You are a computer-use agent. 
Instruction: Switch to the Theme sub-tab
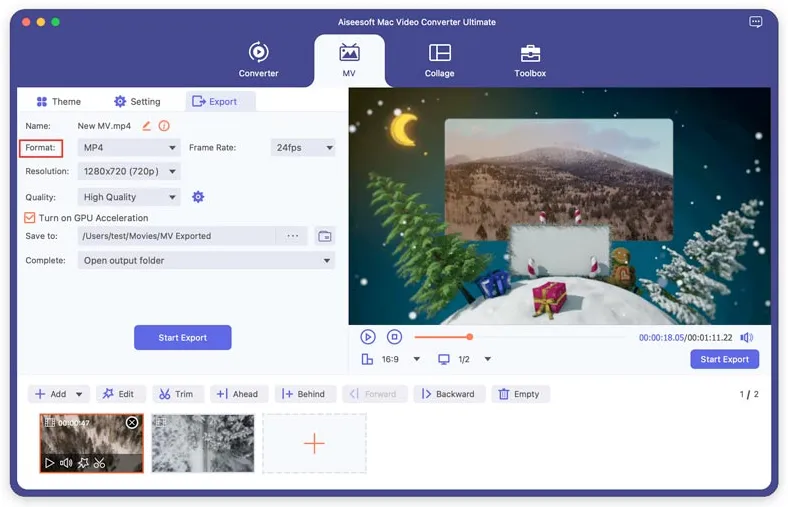58,102
